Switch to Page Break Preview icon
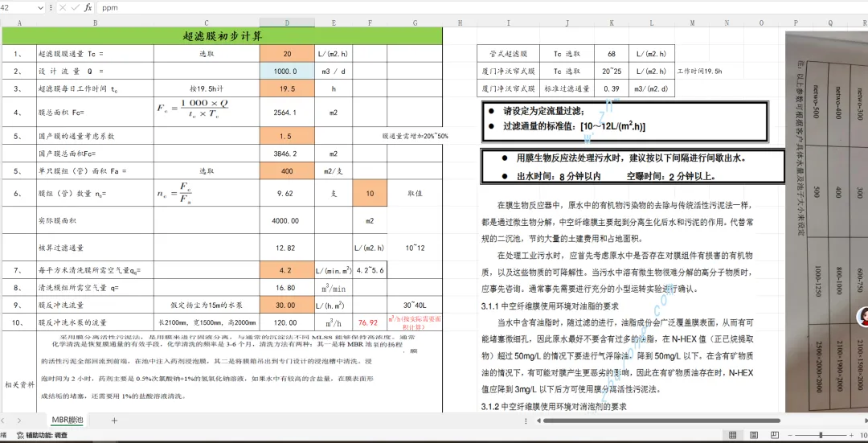The width and height of the screenshot is (868, 443). (x=775, y=435)
